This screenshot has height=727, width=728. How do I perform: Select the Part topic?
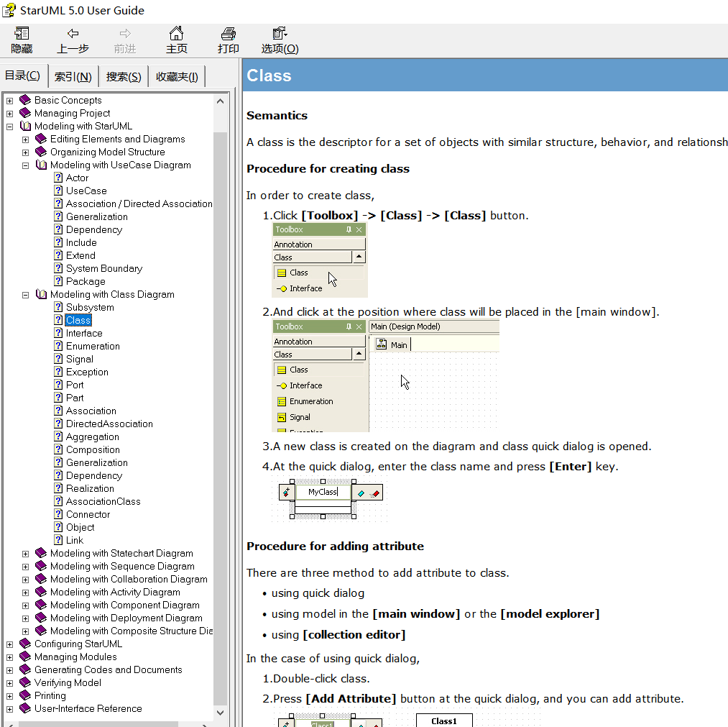click(x=75, y=398)
